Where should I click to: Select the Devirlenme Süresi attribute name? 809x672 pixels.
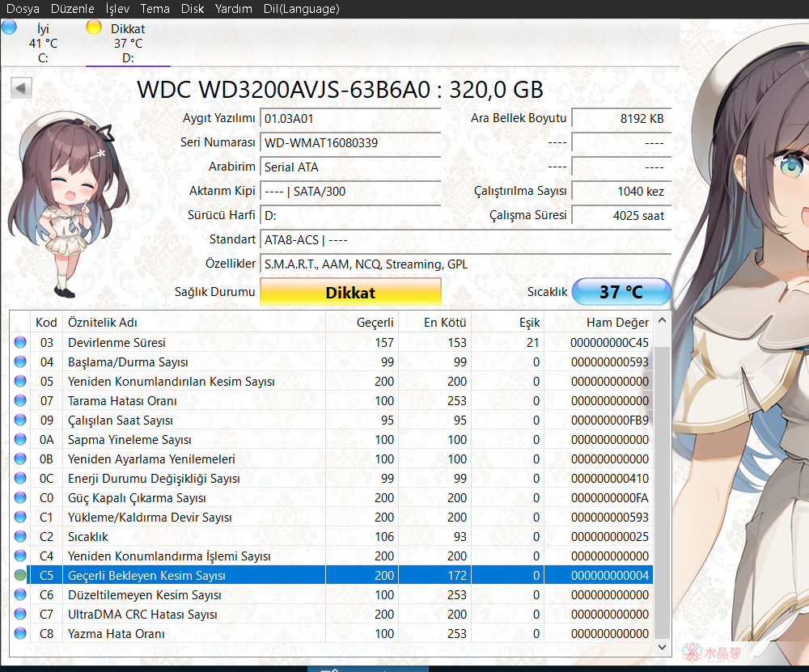[x=116, y=342]
